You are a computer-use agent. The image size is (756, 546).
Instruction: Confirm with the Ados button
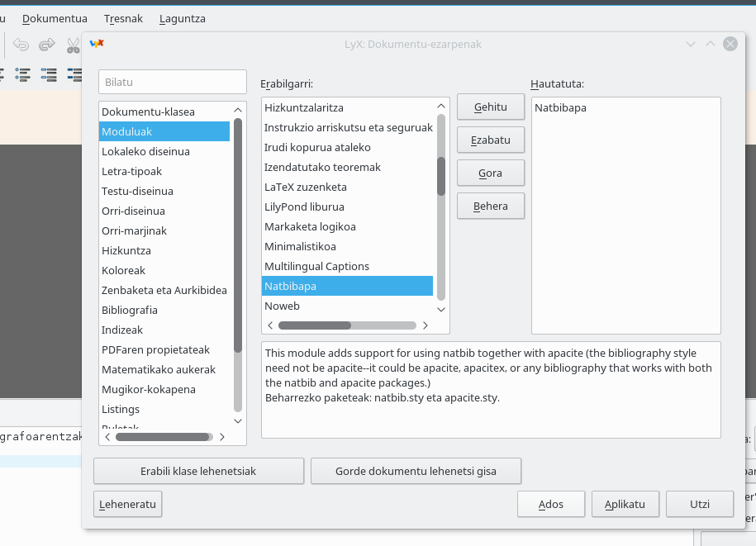(550, 504)
